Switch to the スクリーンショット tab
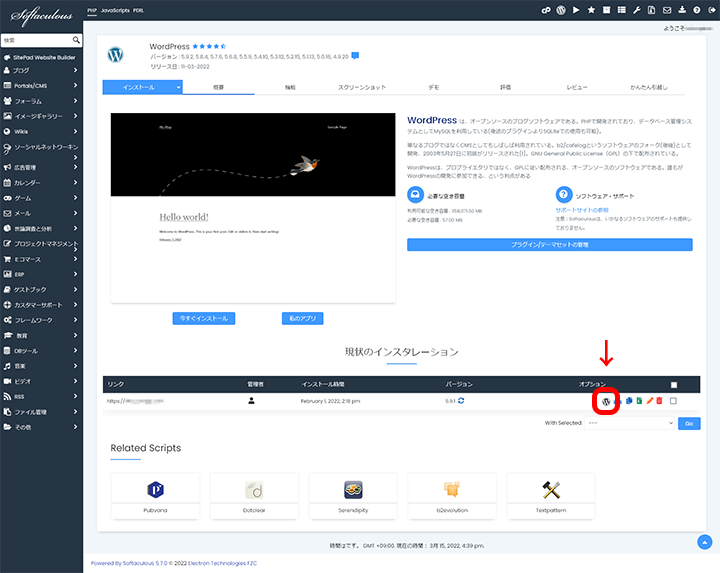720x573 pixels. (362, 87)
